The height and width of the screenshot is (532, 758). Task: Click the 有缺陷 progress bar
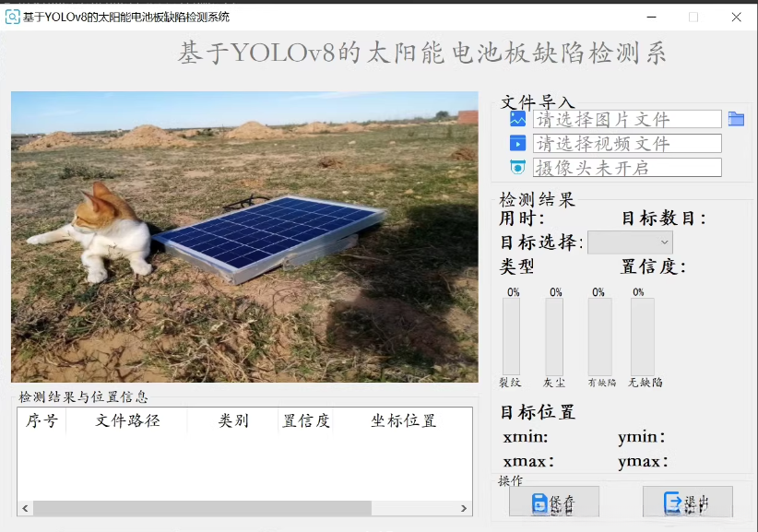tap(600, 336)
